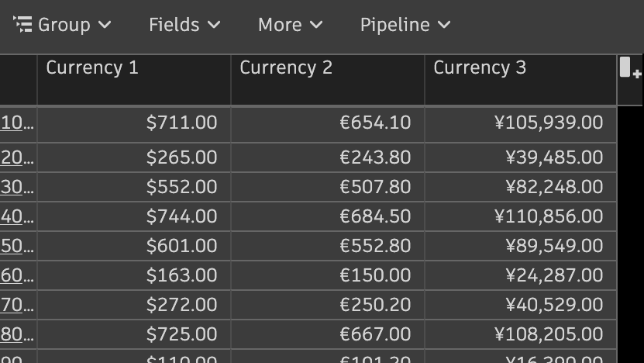
Task: Click the Group list icon
Action: (23, 25)
